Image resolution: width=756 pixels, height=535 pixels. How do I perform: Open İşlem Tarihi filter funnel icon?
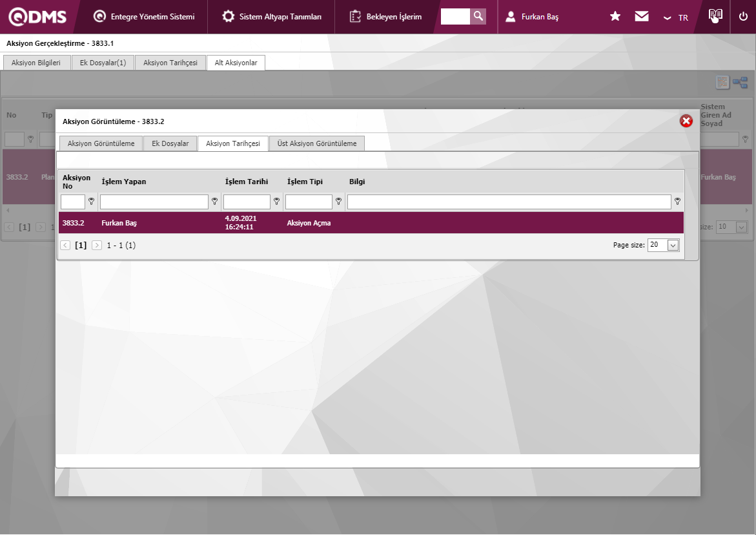(276, 201)
